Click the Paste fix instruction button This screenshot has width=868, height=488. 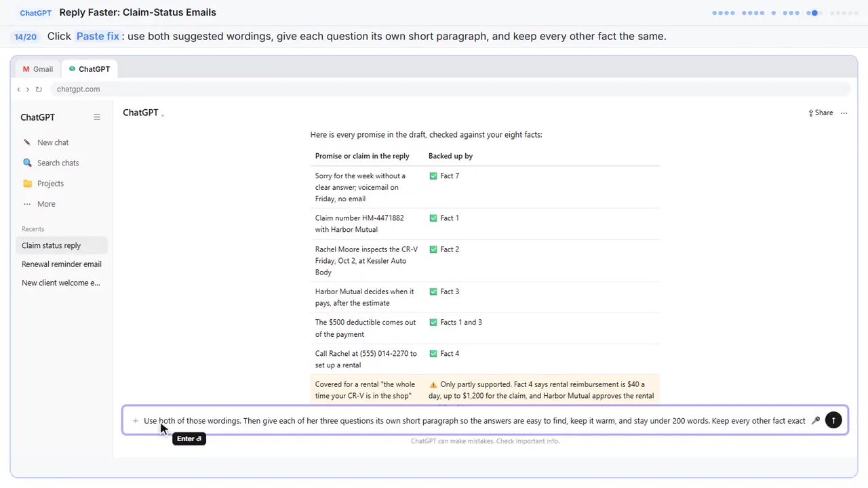coord(98,36)
